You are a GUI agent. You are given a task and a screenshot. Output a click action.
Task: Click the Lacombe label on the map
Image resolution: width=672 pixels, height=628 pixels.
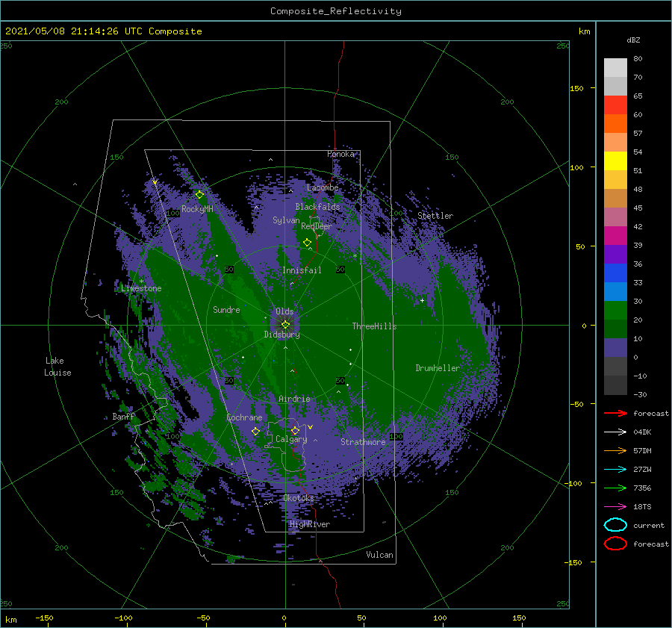point(323,187)
